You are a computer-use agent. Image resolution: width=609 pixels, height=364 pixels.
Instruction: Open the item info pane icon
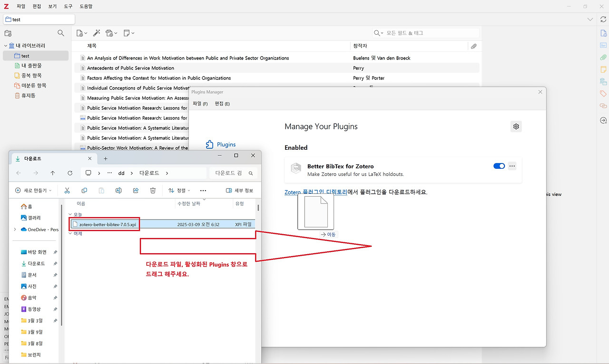coord(603,33)
